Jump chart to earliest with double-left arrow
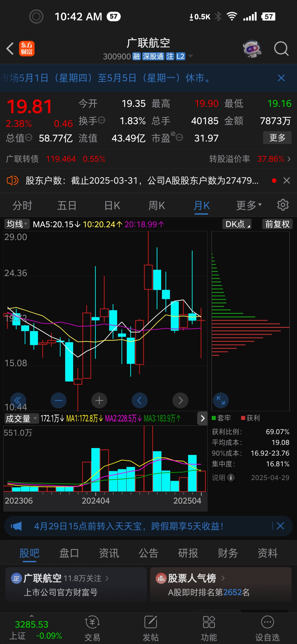 click(18, 400)
